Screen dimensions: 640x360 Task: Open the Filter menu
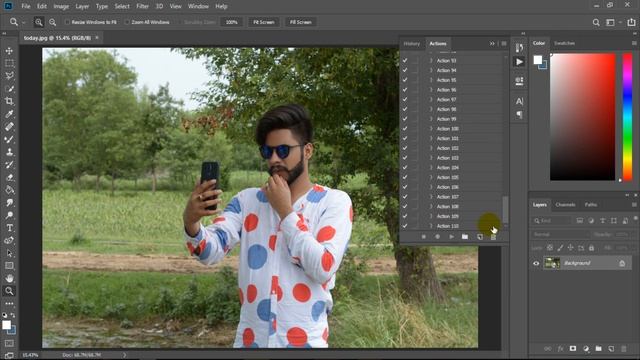tap(142, 7)
